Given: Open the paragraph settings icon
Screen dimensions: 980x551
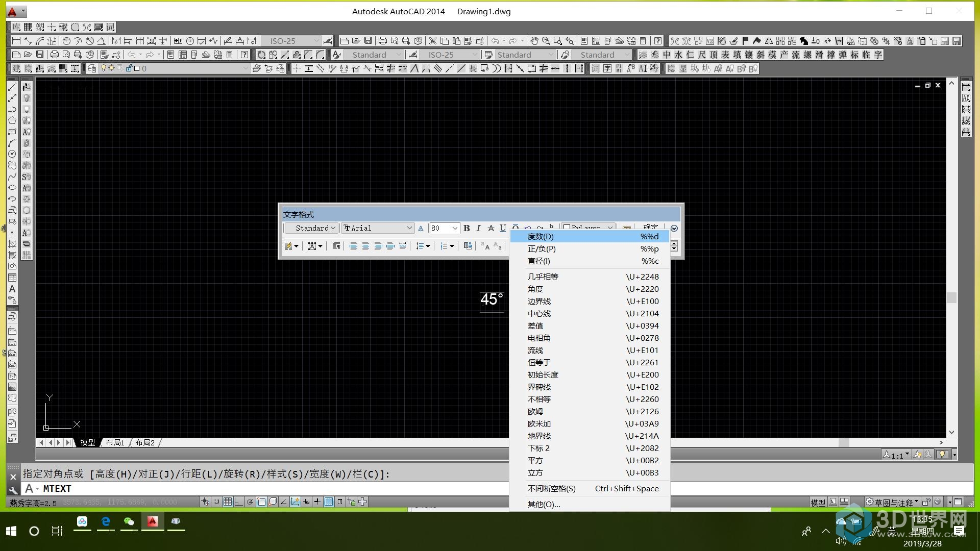Looking at the screenshot, I should (x=336, y=246).
